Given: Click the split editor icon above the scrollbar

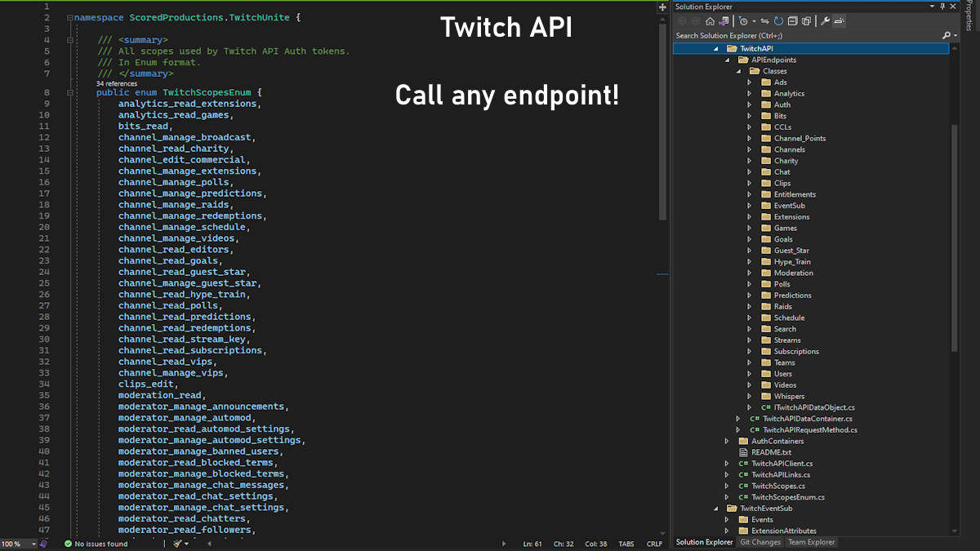Looking at the screenshot, I should click(662, 7).
